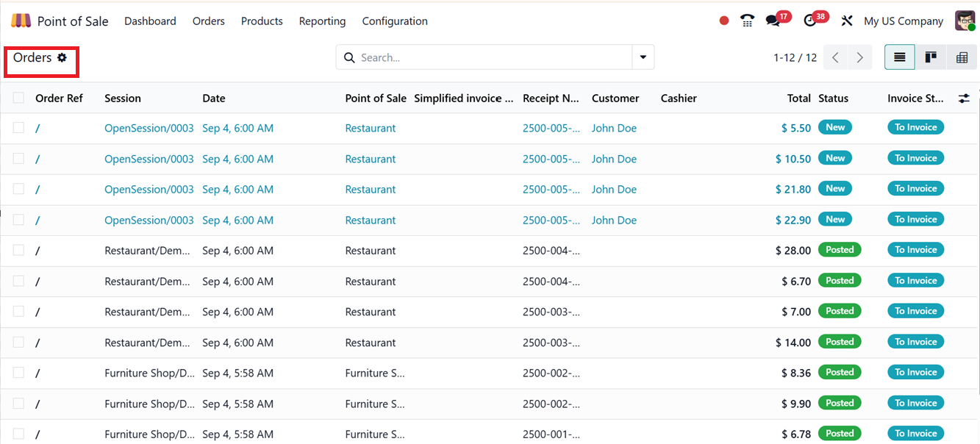Open the Reporting menu
This screenshot has width=980, height=444.
click(x=322, y=21)
